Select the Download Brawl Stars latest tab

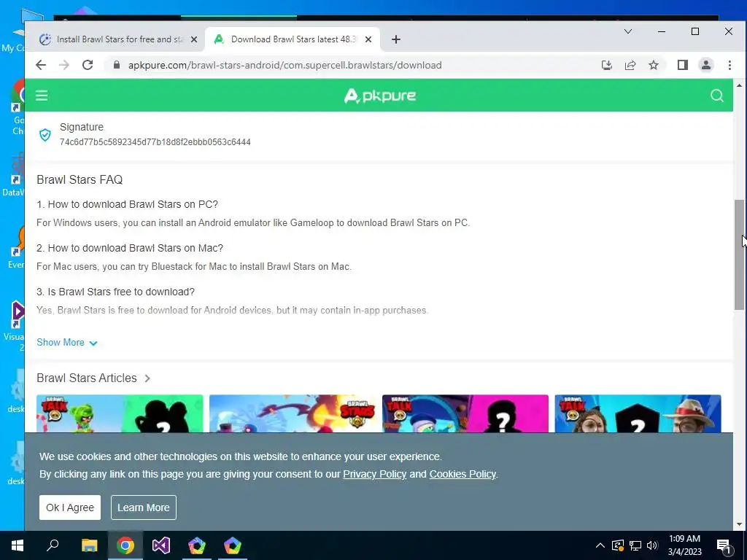click(x=292, y=39)
